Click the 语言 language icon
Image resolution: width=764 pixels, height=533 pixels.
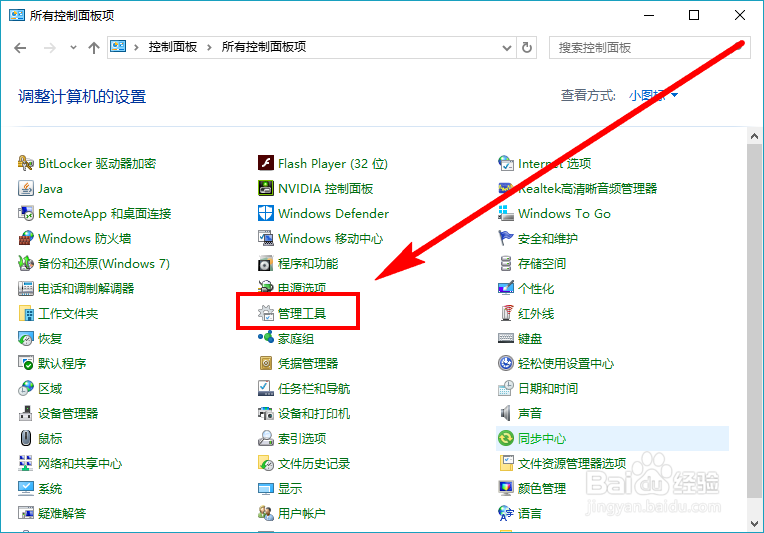pyautogui.click(x=506, y=513)
